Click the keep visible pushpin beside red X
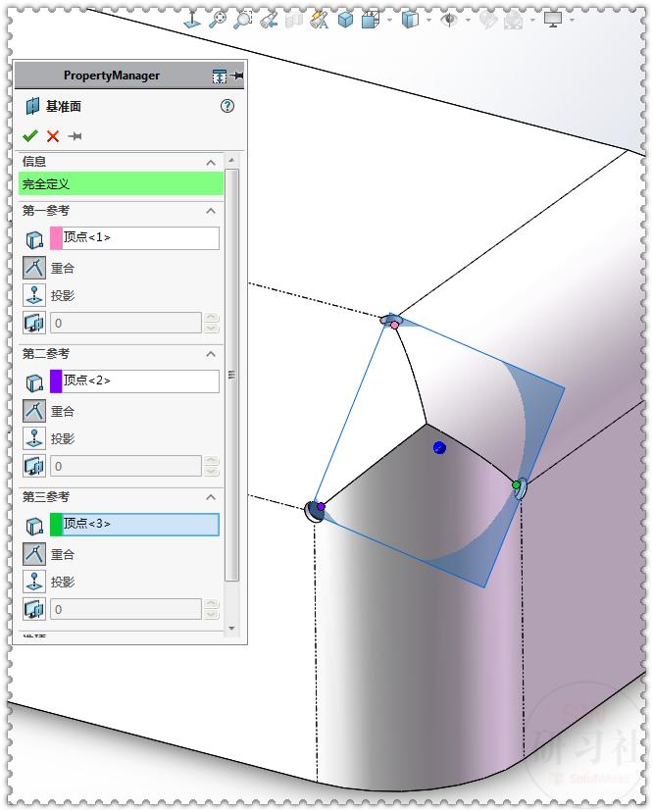 (x=75, y=136)
